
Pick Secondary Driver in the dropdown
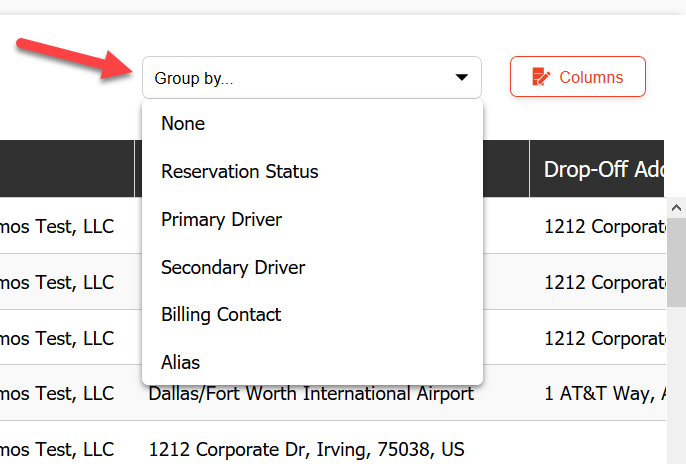[233, 267]
